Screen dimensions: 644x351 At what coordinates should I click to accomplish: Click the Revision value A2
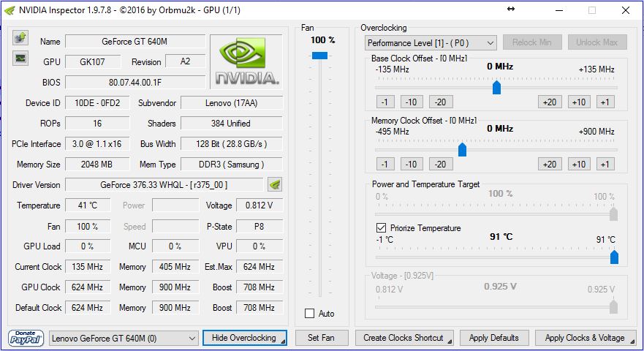tap(185, 61)
